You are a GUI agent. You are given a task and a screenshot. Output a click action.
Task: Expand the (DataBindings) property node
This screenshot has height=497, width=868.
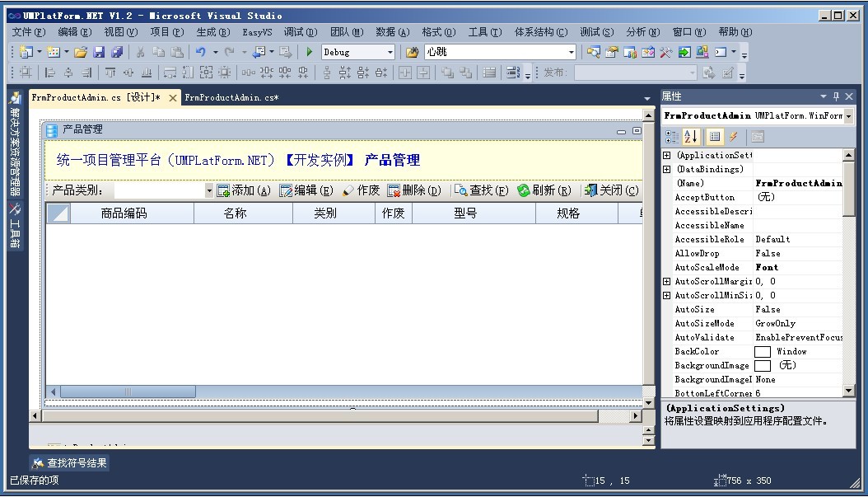[667, 170]
